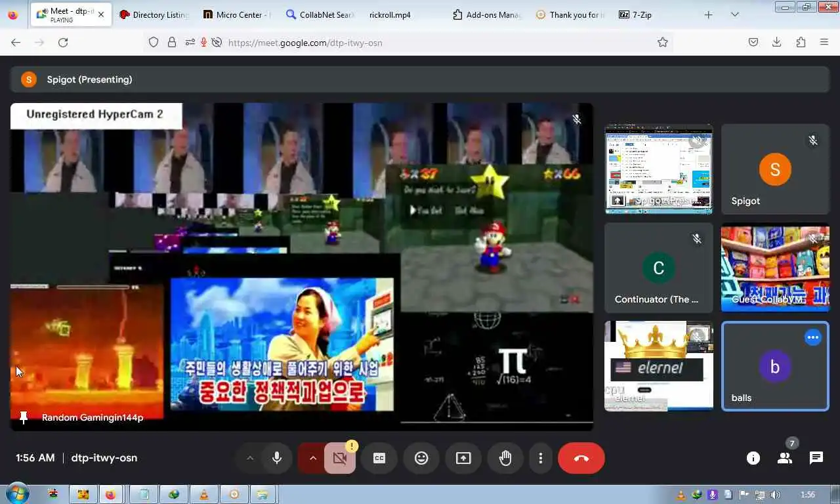Click the meeting code dtp-itwy-osn text

pyautogui.click(x=104, y=458)
